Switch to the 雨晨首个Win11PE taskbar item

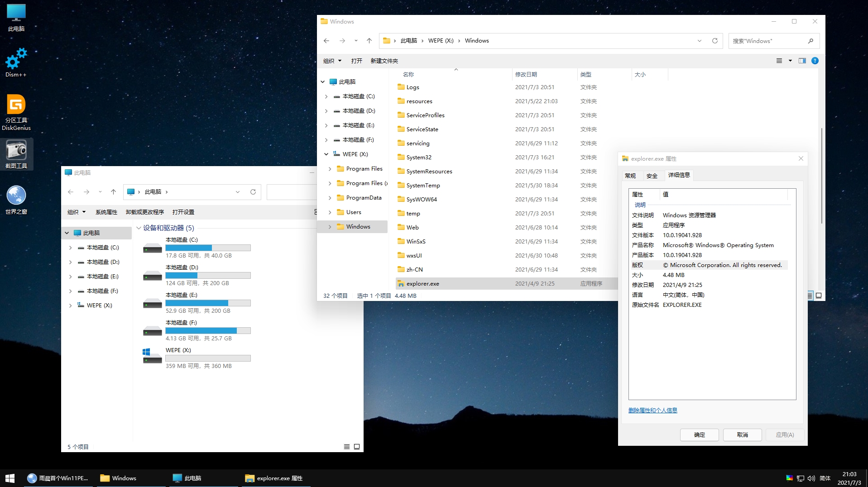pos(58,478)
